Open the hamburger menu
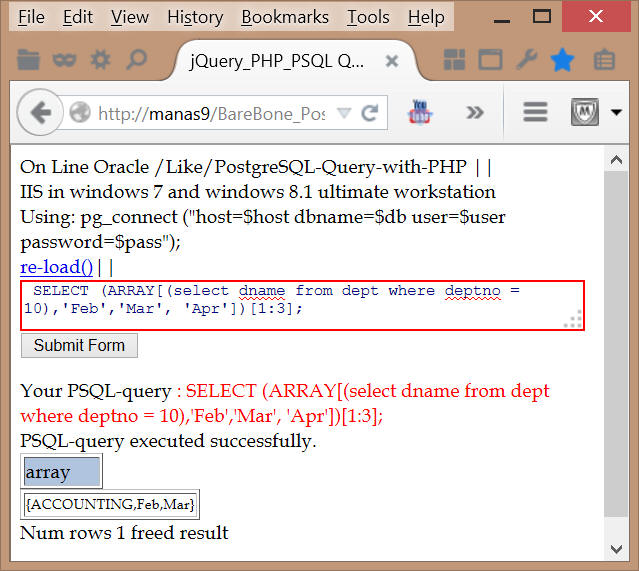639x571 pixels. (x=535, y=112)
